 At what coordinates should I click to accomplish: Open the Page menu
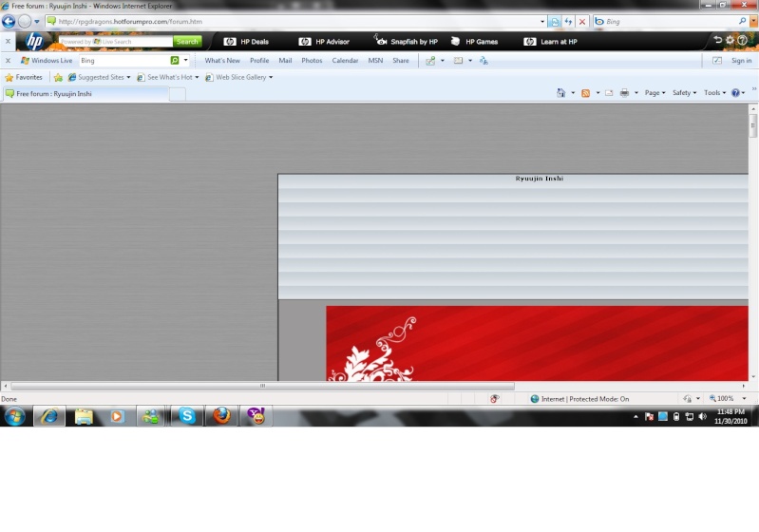[655, 93]
